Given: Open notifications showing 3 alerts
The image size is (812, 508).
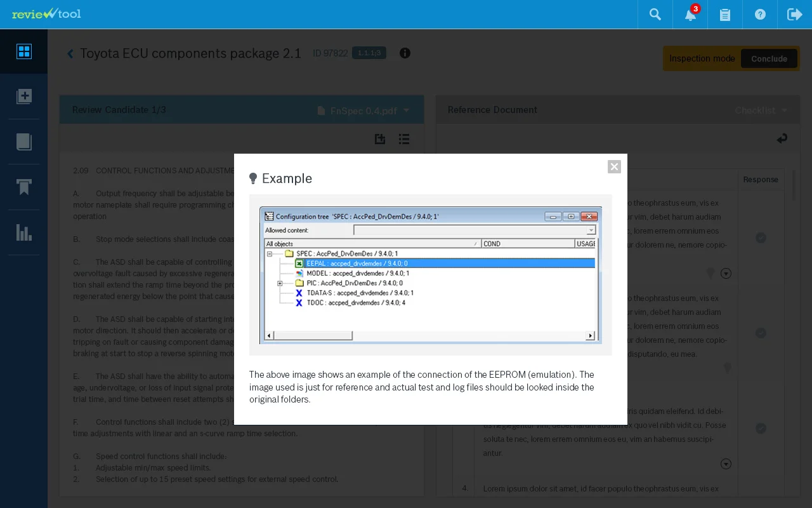Looking at the screenshot, I should pos(690,14).
